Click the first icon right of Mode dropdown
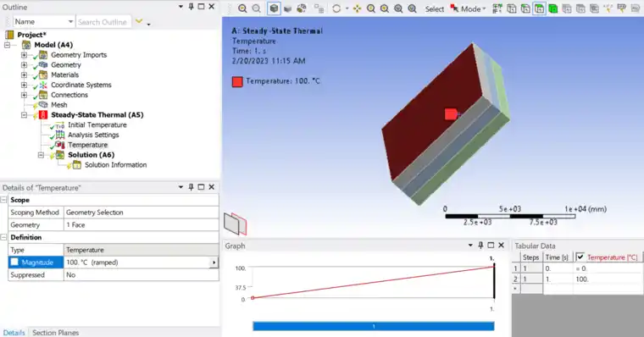The height and width of the screenshot is (337, 644). point(497,8)
